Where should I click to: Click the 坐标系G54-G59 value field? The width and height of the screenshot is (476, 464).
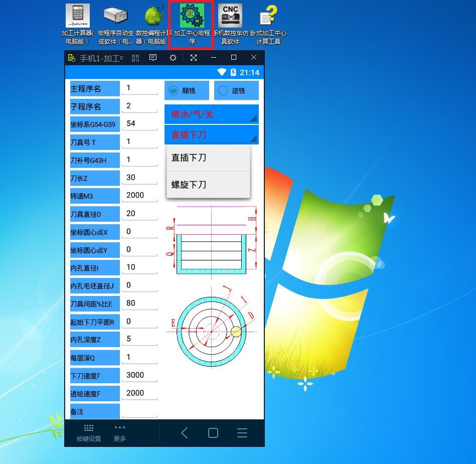(139, 124)
